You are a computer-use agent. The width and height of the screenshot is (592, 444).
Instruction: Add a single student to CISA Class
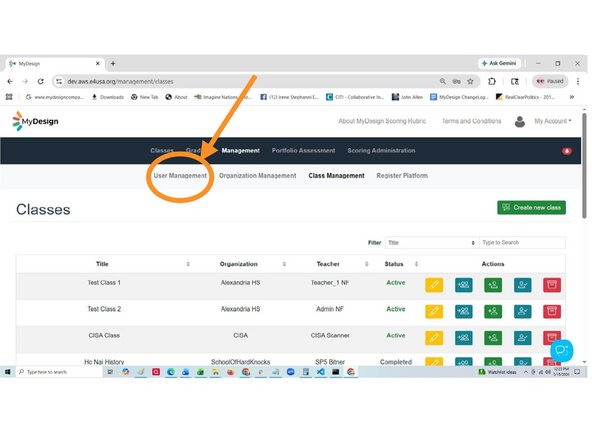point(493,338)
